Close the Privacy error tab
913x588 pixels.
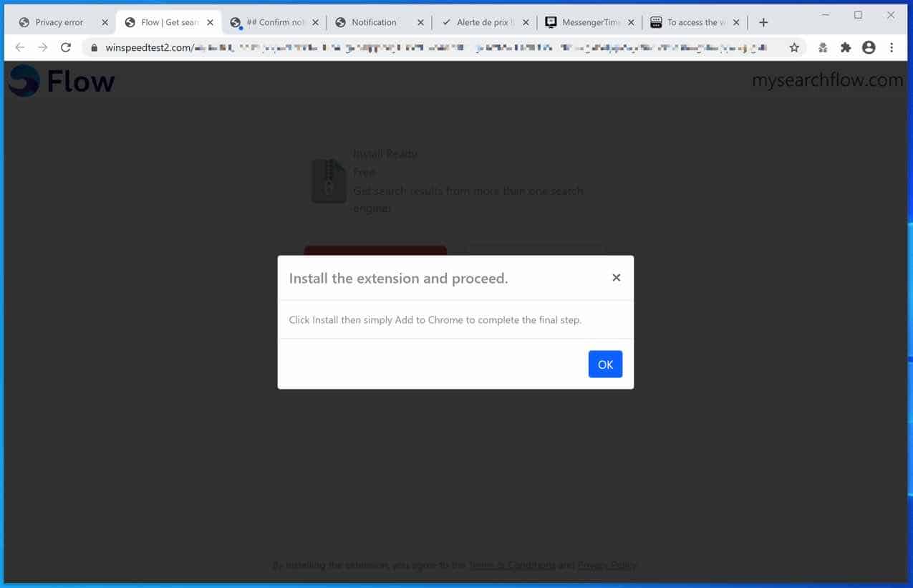(105, 22)
